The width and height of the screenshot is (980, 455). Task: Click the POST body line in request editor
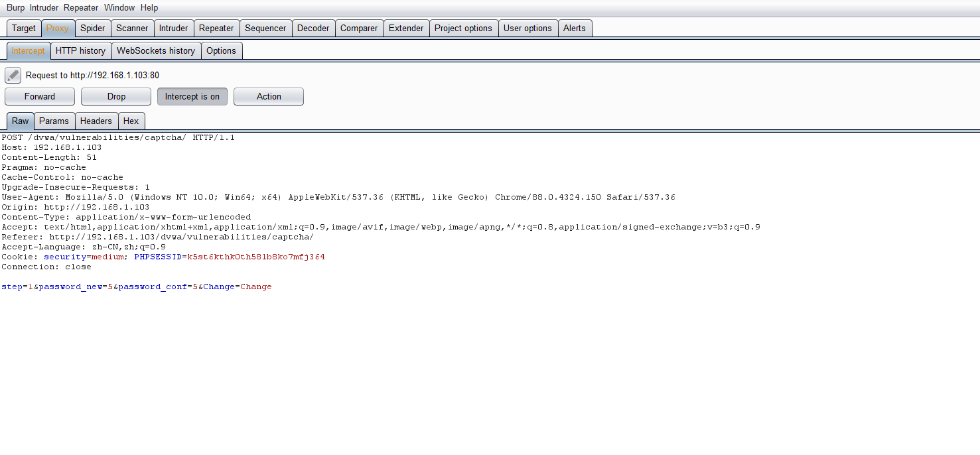tap(136, 287)
